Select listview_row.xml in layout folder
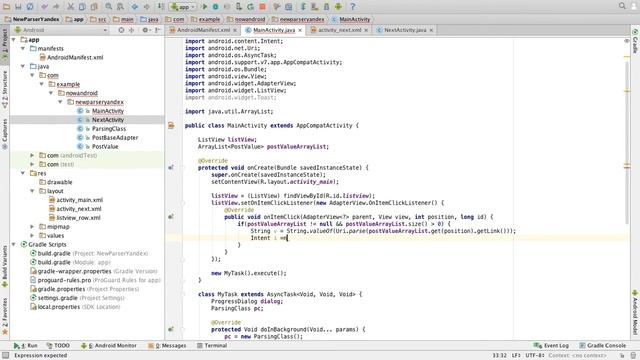The image size is (640, 360). point(78,218)
